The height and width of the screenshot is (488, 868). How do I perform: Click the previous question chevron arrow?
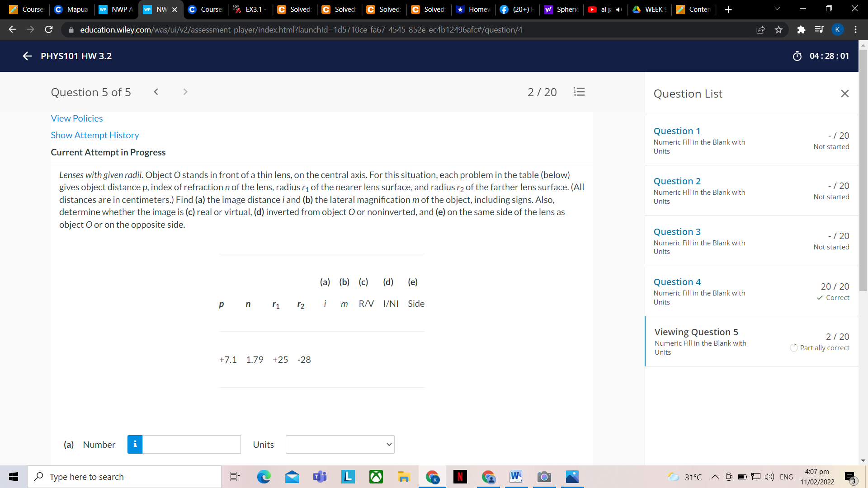156,92
